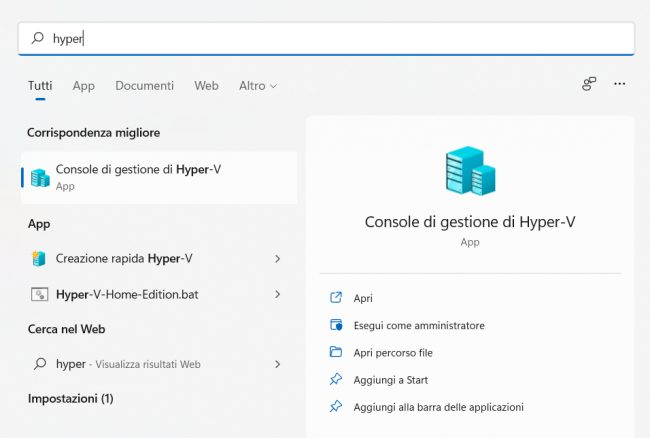Expand the Impostazioni (1) section
The image size is (650, 438).
[x=70, y=399]
